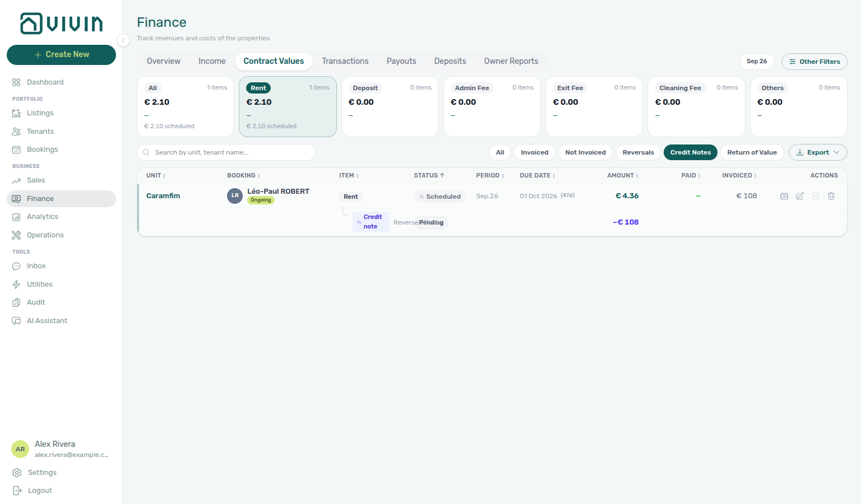Open Other Filters
The width and height of the screenshot is (861, 504).
814,62
